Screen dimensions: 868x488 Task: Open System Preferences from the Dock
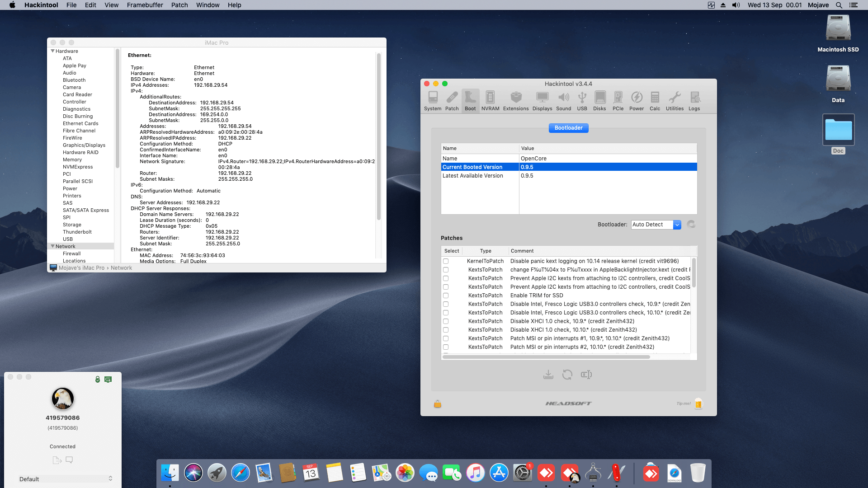[x=523, y=473]
